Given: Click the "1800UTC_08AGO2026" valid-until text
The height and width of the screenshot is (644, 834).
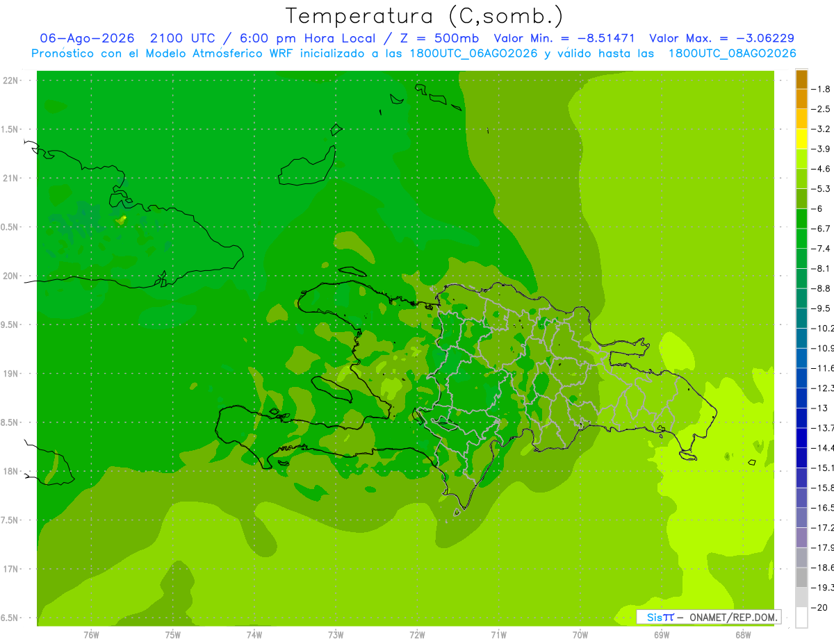Looking at the screenshot, I should pyautogui.click(x=732, y=53).
